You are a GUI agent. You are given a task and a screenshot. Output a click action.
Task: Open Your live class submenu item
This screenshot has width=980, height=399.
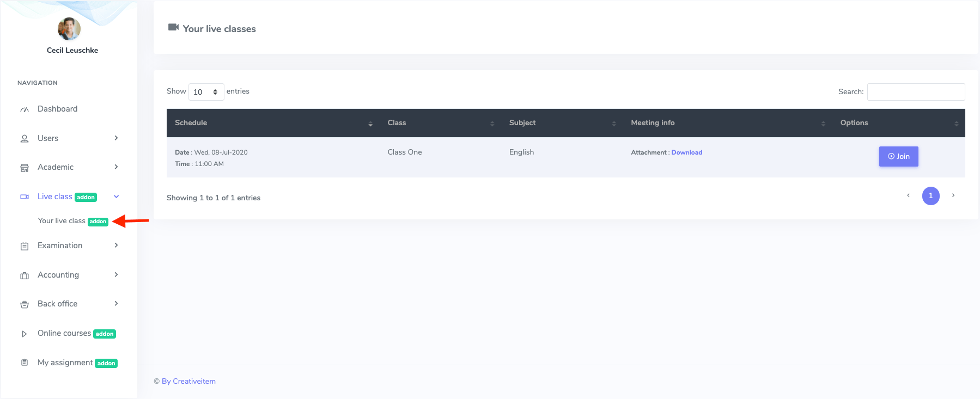point(62,221)
